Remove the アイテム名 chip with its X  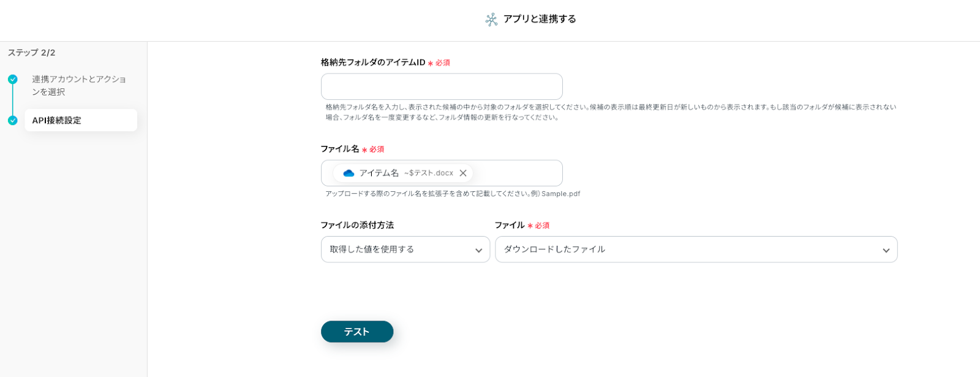coord(463,173)
